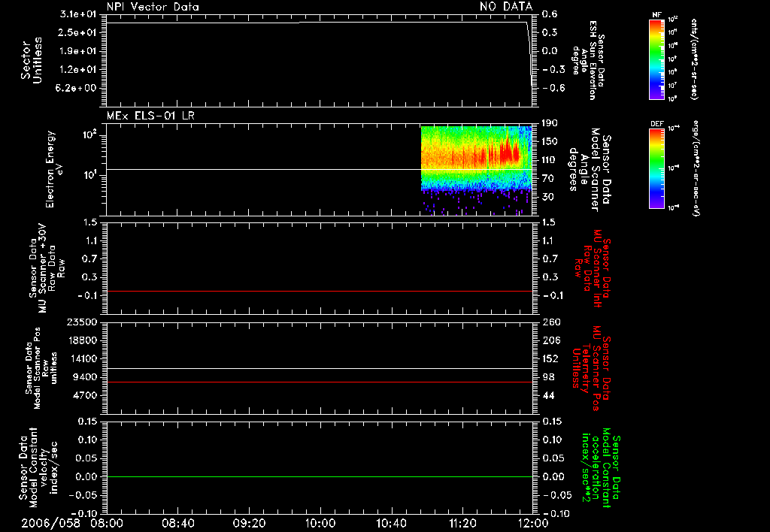Click the NF colorbar units cnts/(cm**2-sr-sec) label
This screenshot has width=770, height=532.
pyautogui.click(x=693, y=59)
